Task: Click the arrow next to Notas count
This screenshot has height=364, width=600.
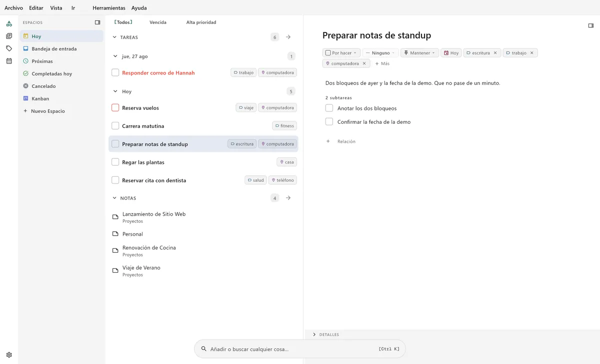Action: coord(288,198)
